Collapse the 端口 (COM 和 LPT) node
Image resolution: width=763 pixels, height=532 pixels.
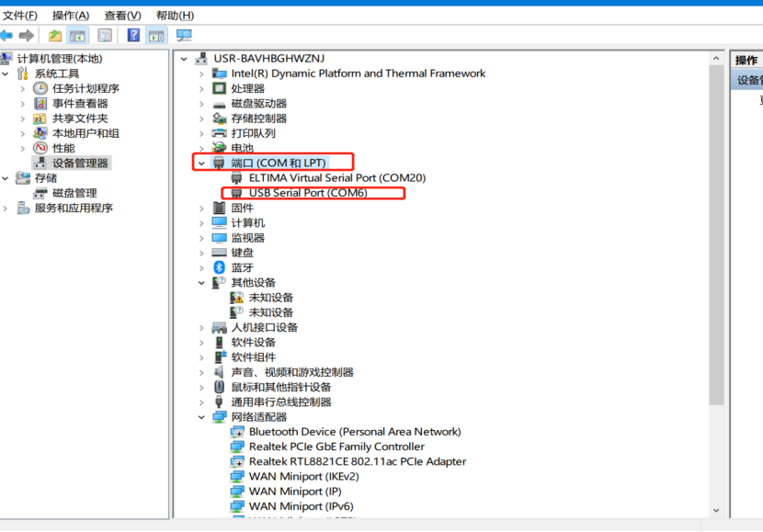click(x=201, y=164)
